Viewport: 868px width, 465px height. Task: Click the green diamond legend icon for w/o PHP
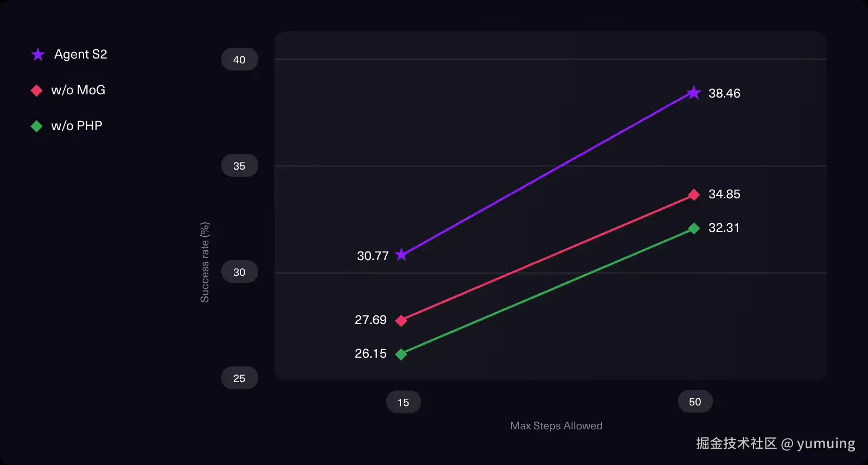point(36,126)
